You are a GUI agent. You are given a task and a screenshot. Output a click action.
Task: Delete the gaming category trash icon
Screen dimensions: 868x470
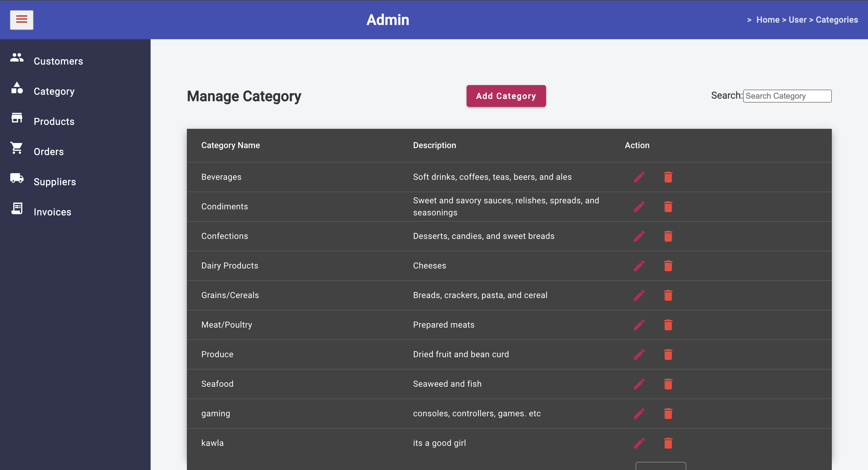[x=668, y=414]
